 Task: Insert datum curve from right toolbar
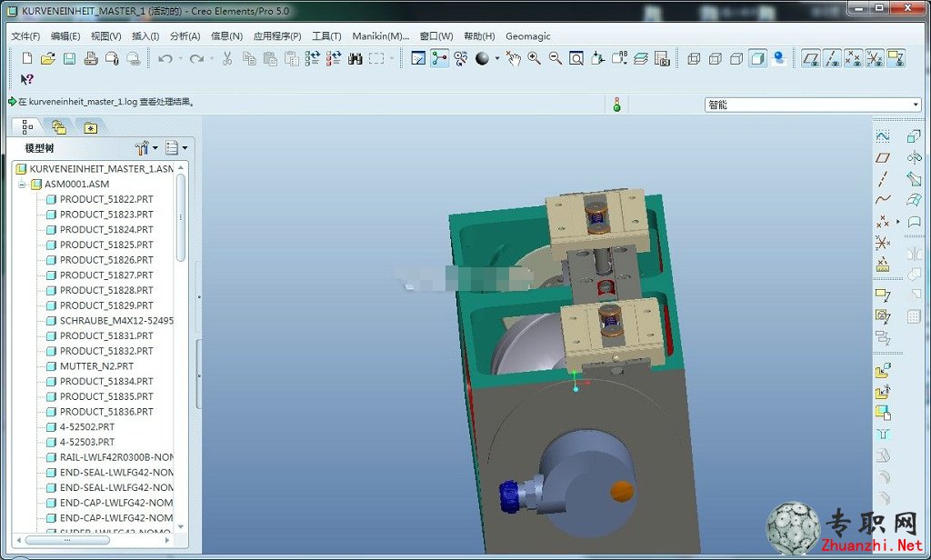(x=883, y=199)
